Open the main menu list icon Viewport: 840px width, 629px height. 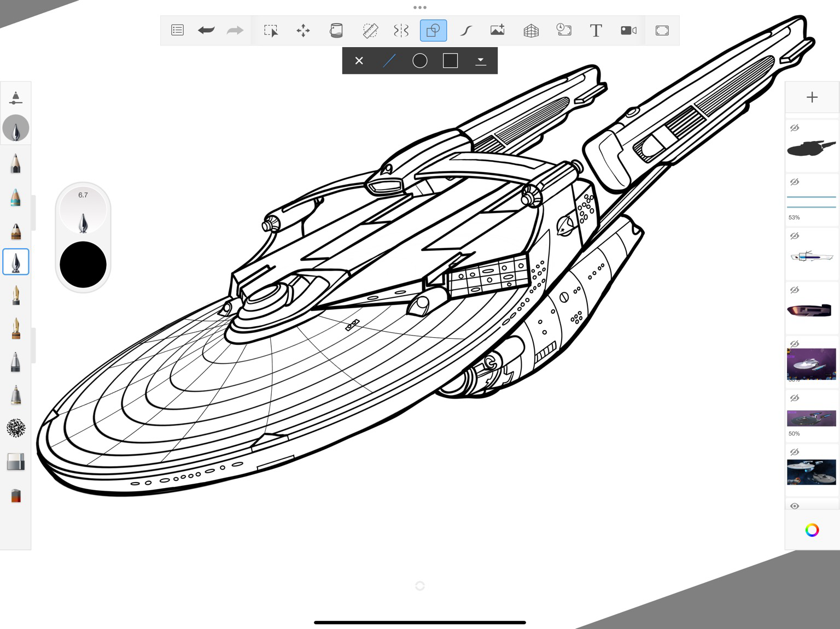coord(177,30)
